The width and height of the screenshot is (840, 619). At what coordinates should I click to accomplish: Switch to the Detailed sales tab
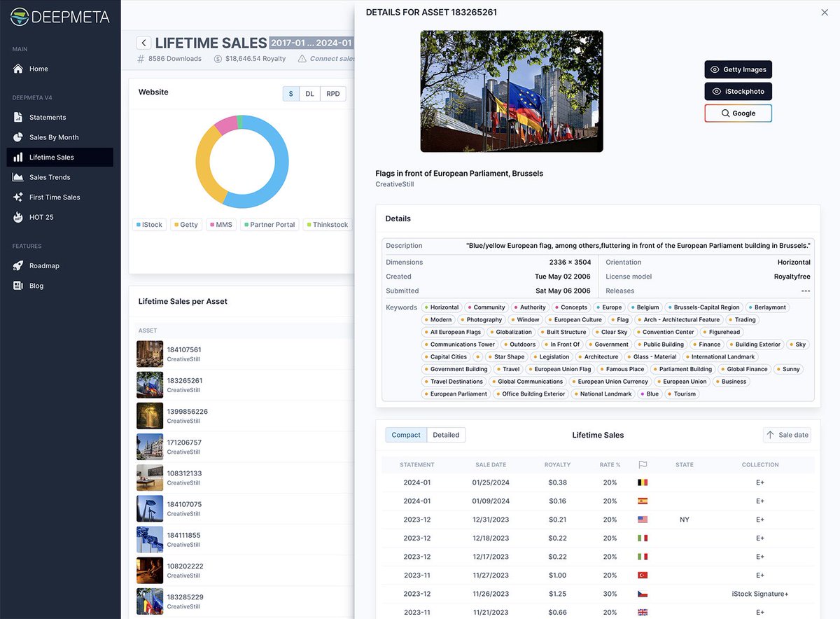click(x=446, y=434)
